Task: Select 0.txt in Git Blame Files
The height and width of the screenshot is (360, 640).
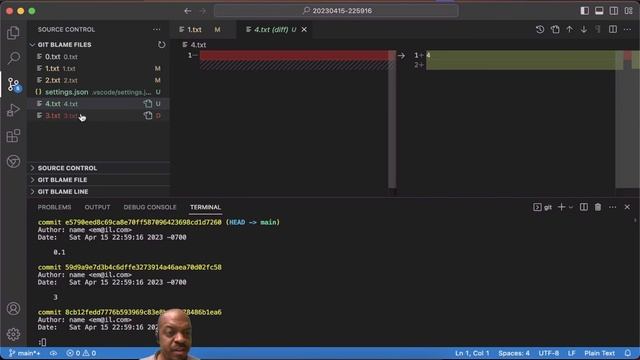Action: tap(99, 57)
